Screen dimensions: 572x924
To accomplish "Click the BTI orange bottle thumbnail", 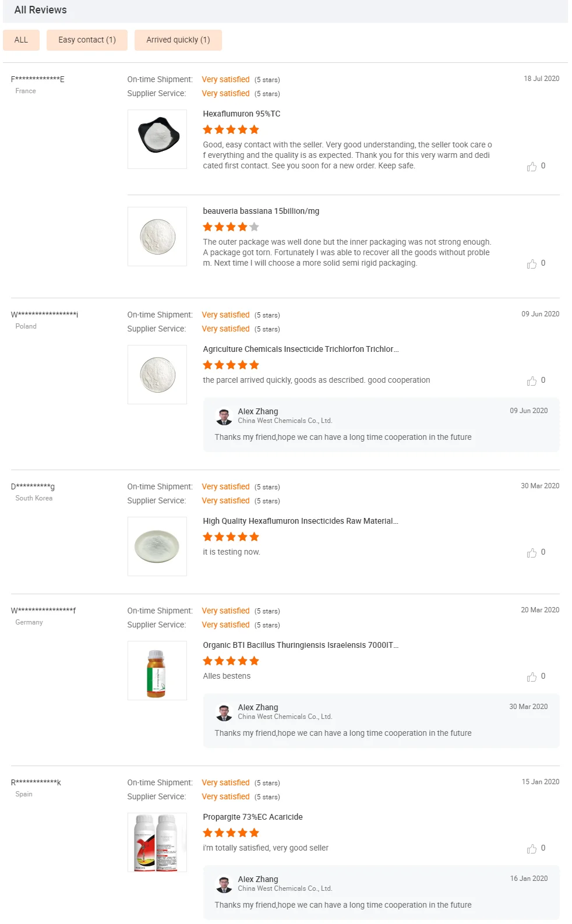I will tap(157, 671).
